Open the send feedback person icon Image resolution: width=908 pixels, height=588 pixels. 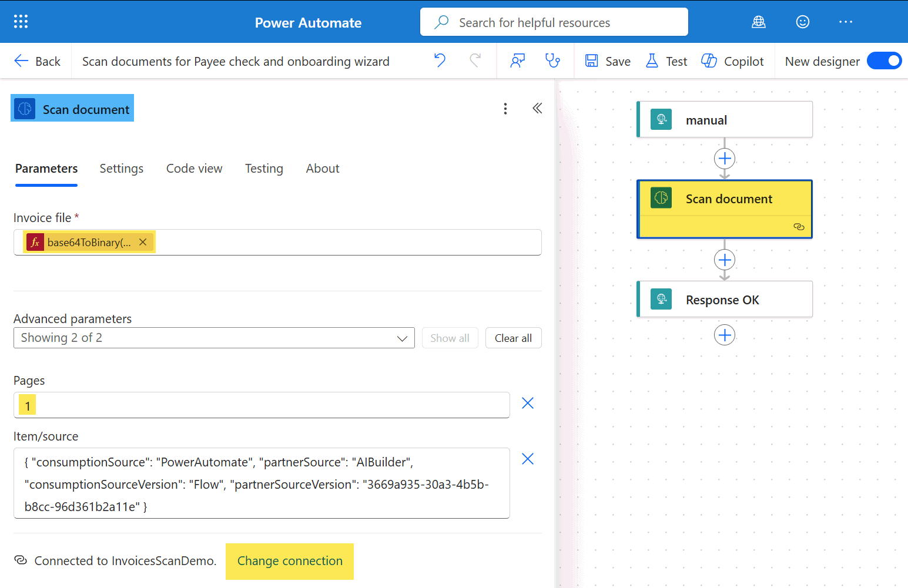[517, 61]
